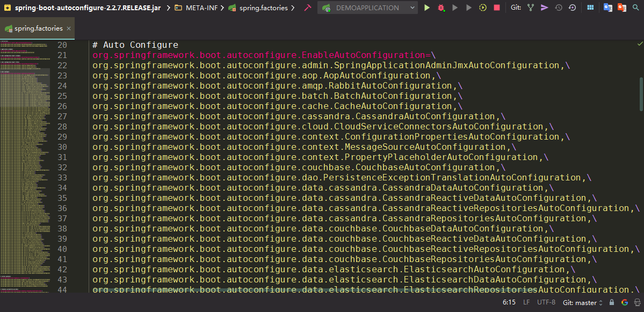Stop the application with red square
Viewport: 644px width, 312px height.
(x=497, y=8)
